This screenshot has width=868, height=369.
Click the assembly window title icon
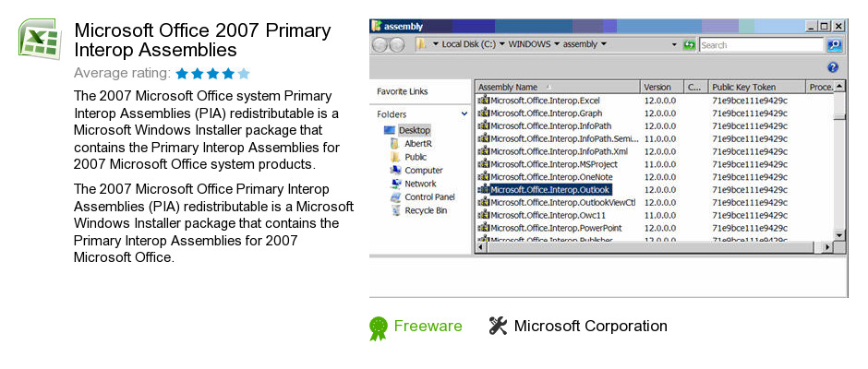point(377,26)
